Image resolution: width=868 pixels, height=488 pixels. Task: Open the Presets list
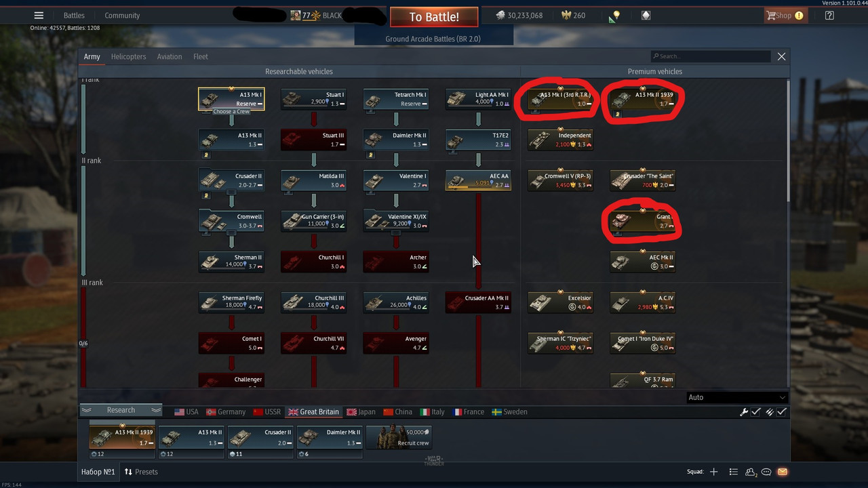click(141, 472)
